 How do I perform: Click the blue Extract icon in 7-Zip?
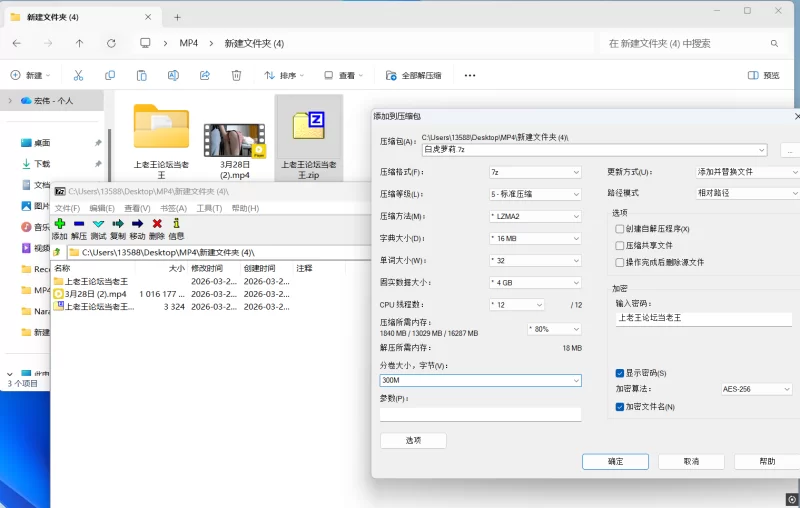pyautogui.click(x=79, y=224)
